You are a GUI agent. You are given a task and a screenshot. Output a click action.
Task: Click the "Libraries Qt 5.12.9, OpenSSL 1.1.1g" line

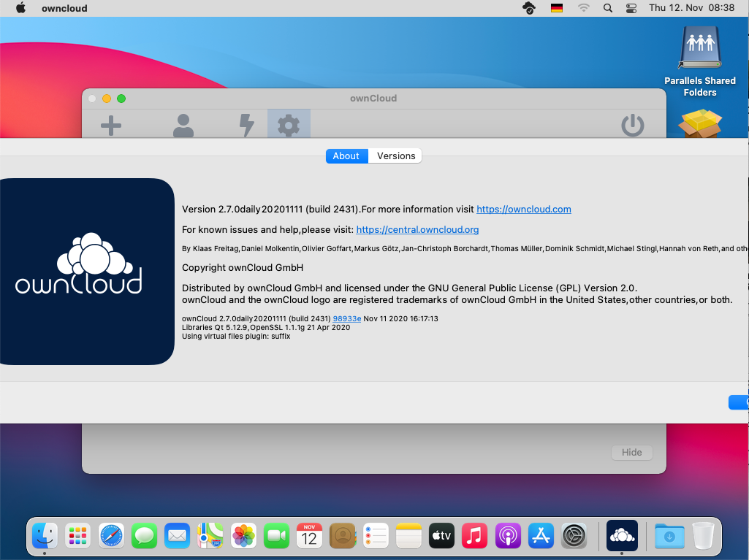pyautogui.click(x=266, y=328)
